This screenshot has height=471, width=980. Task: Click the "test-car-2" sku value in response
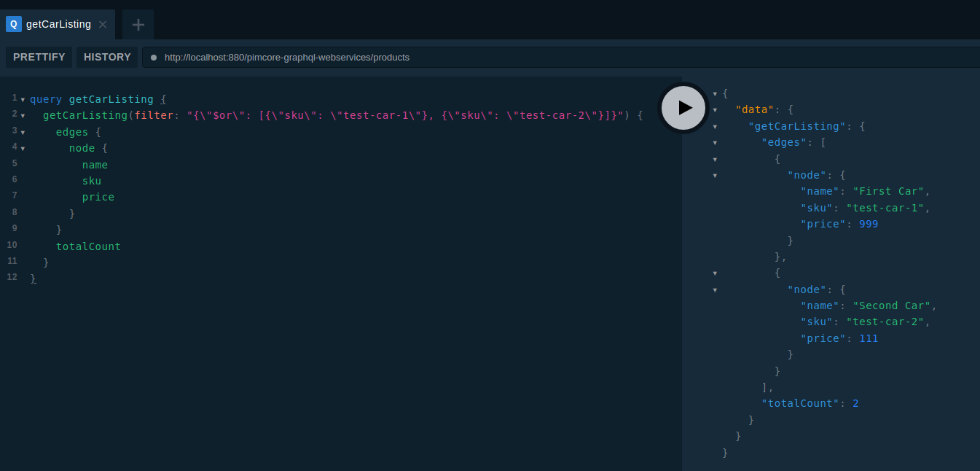[x=885, y=322]
